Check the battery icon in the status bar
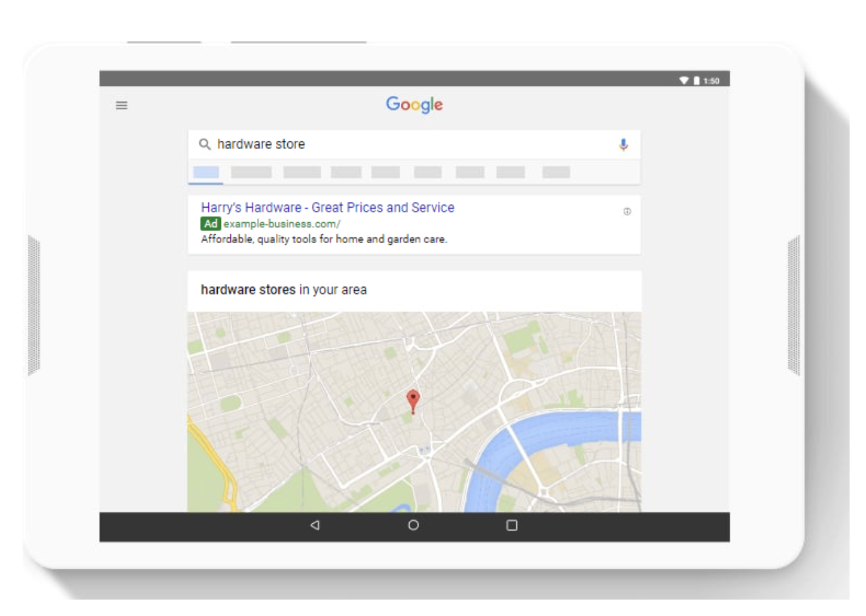Image resolution: width=866 pixels, height=616 pixels. point(696,81)
